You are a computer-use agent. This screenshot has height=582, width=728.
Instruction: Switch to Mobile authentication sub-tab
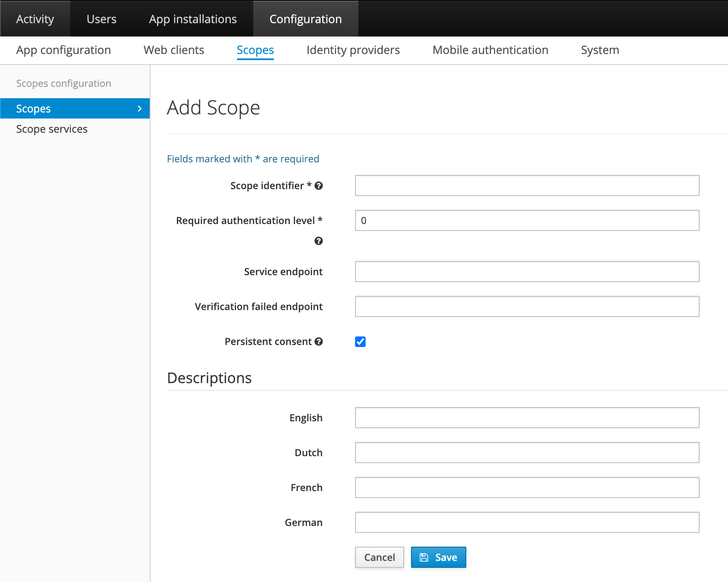coord(490,50)
